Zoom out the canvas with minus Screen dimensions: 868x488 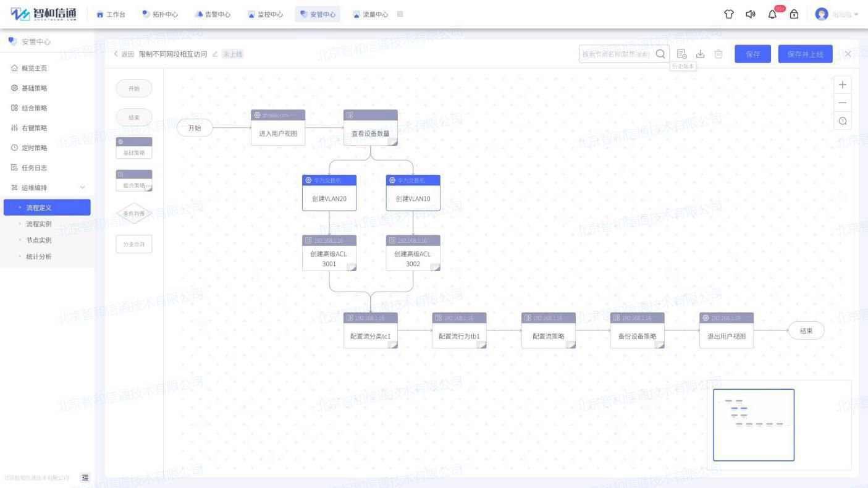[x=843, y=103]
